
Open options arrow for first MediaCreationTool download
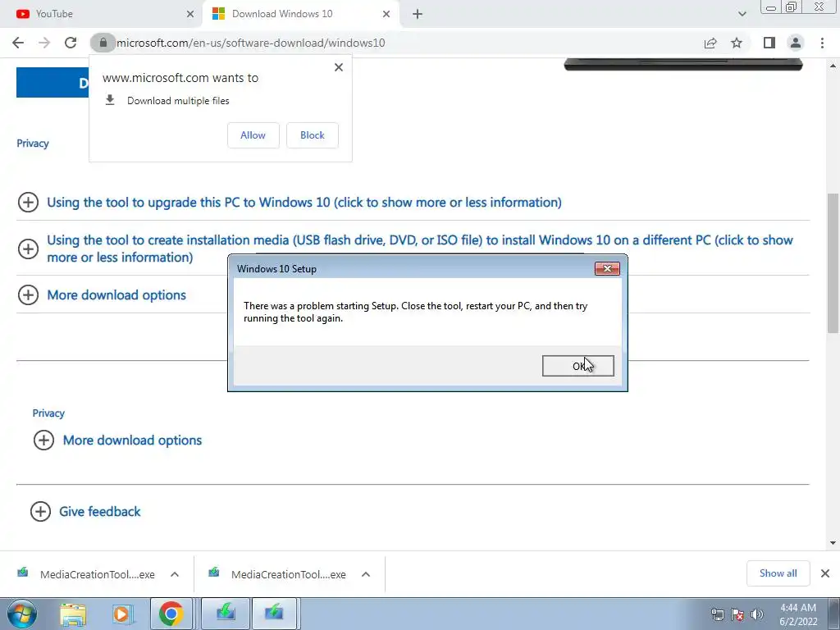[175, 574]
